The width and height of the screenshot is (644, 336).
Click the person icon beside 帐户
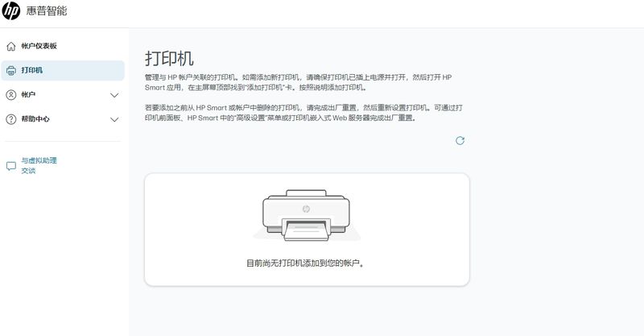click(11, 94)
